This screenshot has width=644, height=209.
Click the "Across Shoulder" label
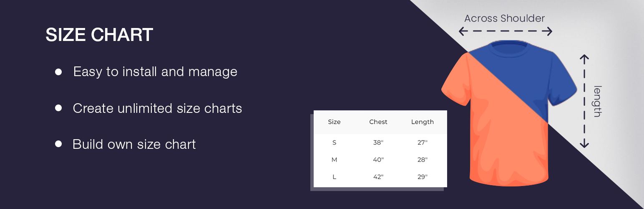pyautogui.click(x=504, y=18)
